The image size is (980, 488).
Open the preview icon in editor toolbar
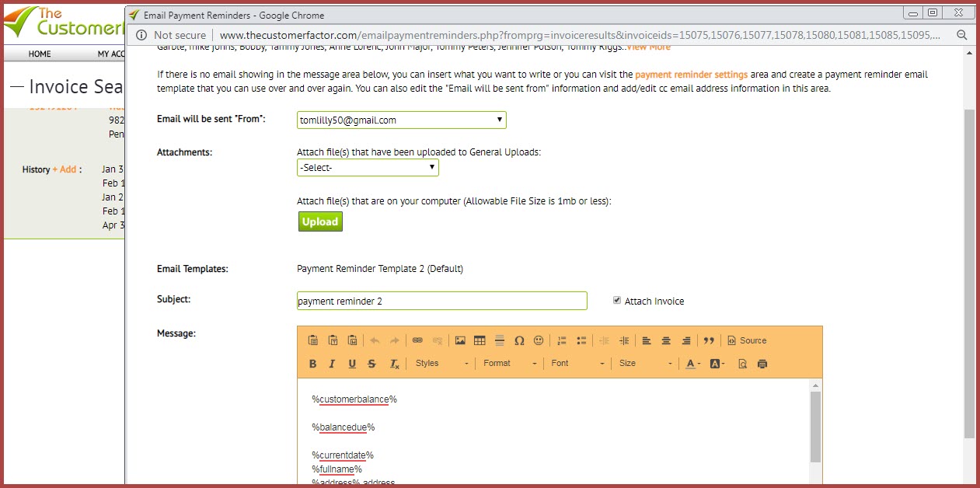[x=742, y=364]
